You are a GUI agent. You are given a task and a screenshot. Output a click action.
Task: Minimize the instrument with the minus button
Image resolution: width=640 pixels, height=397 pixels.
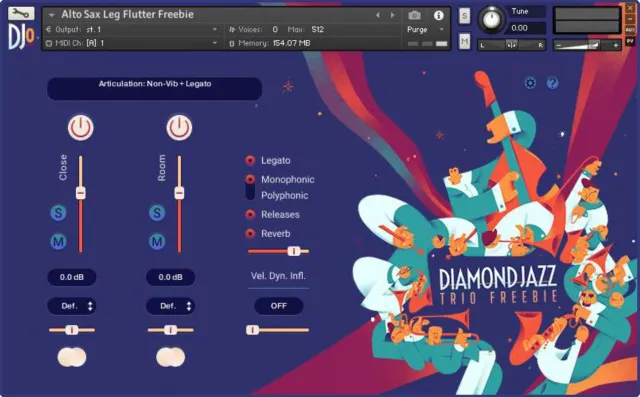click(630, 19)
